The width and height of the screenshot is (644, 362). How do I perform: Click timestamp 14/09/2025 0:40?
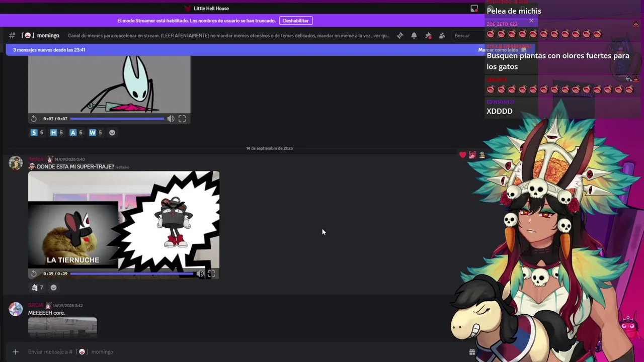pos(69,159)
